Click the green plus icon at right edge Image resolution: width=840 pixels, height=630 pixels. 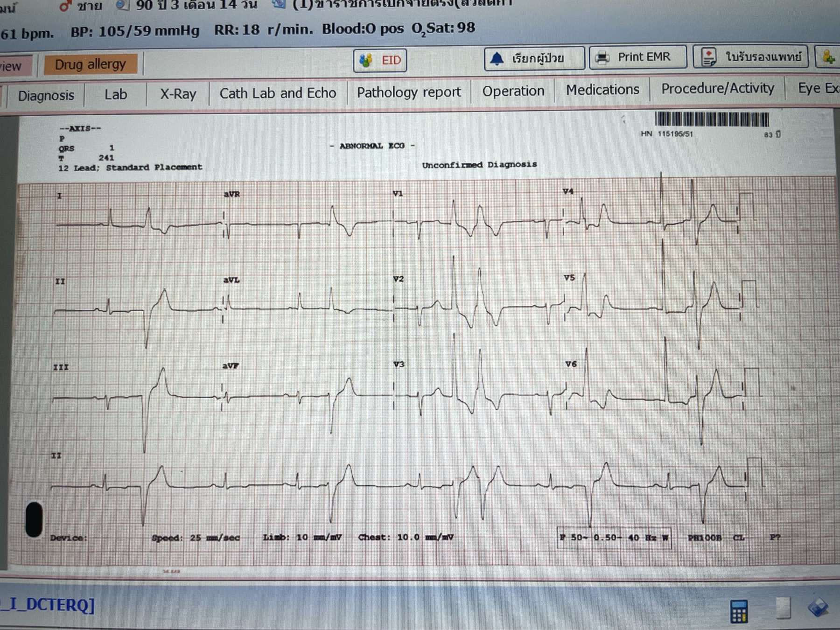click(x=828, y=57)
